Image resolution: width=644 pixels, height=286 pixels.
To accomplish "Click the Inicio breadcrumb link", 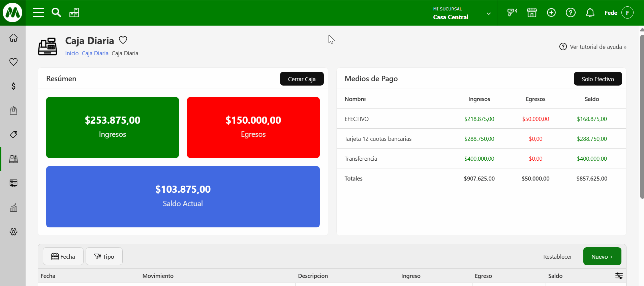I will pyautogui.click(x=72, y=53).
